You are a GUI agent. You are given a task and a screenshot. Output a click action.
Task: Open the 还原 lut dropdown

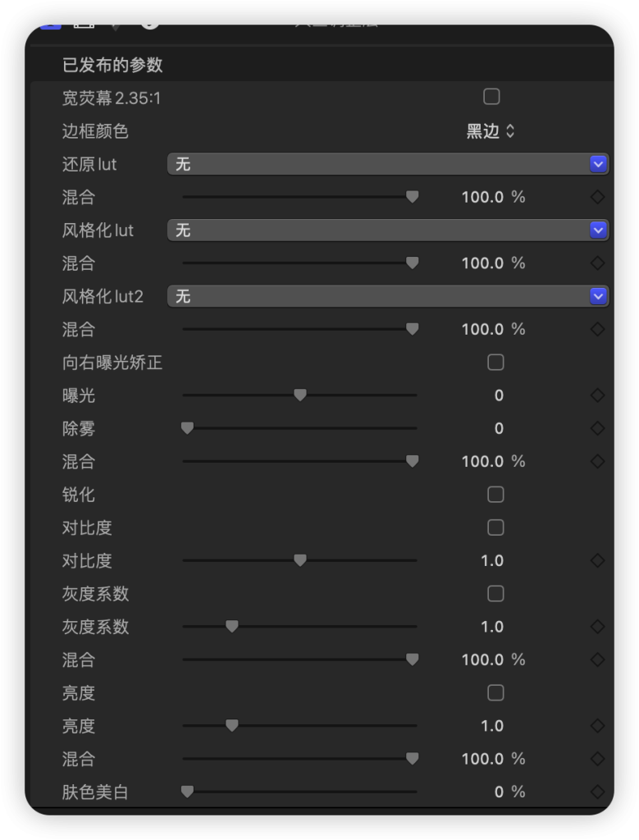pyautogui.click(x=388, y=164)
